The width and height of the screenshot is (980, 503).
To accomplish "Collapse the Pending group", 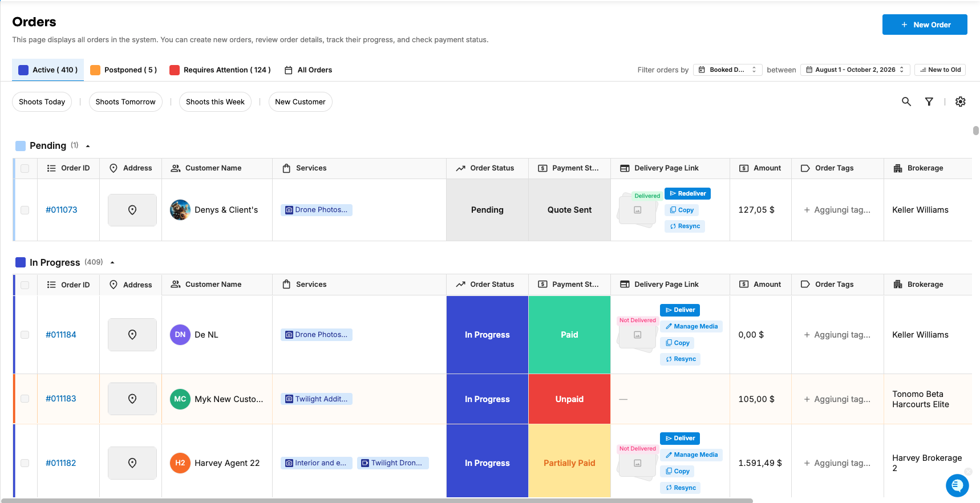I will pyautogui.click(x=88, y=146).
